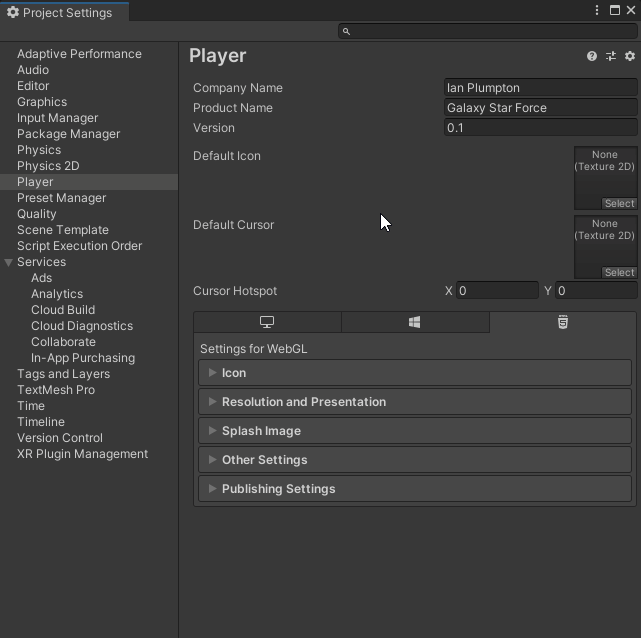Expand the Splash Image section
This screenshot has height=638, width=641.
coord(415,431)
